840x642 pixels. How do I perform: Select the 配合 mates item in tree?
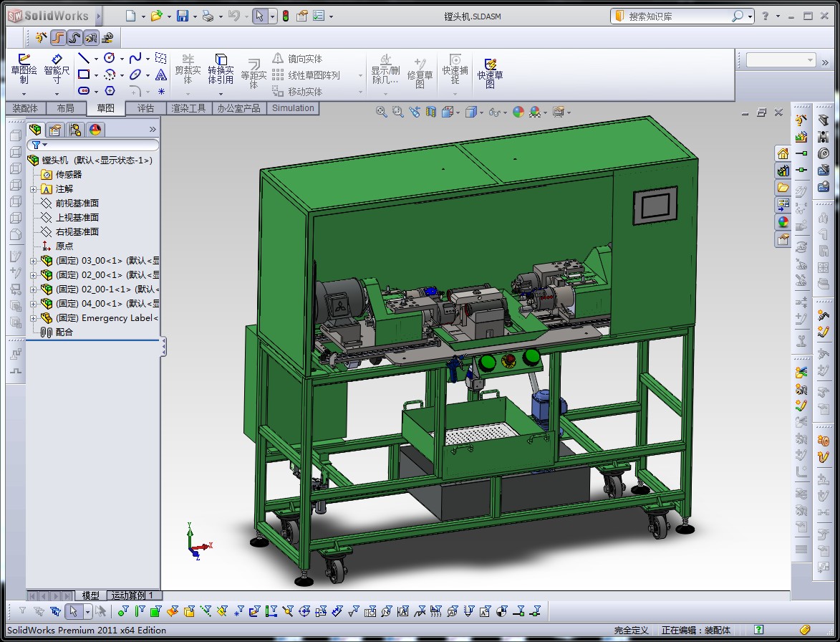point(64,332)
